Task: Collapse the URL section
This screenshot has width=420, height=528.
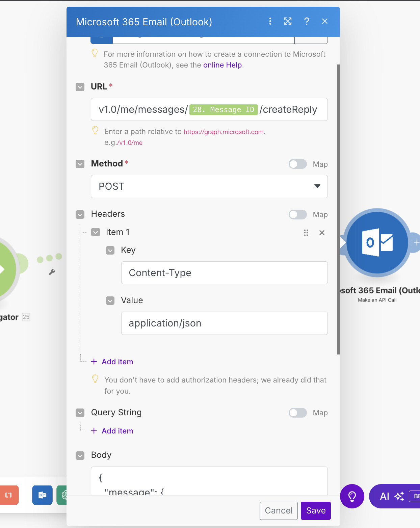Action: [80, 87]
